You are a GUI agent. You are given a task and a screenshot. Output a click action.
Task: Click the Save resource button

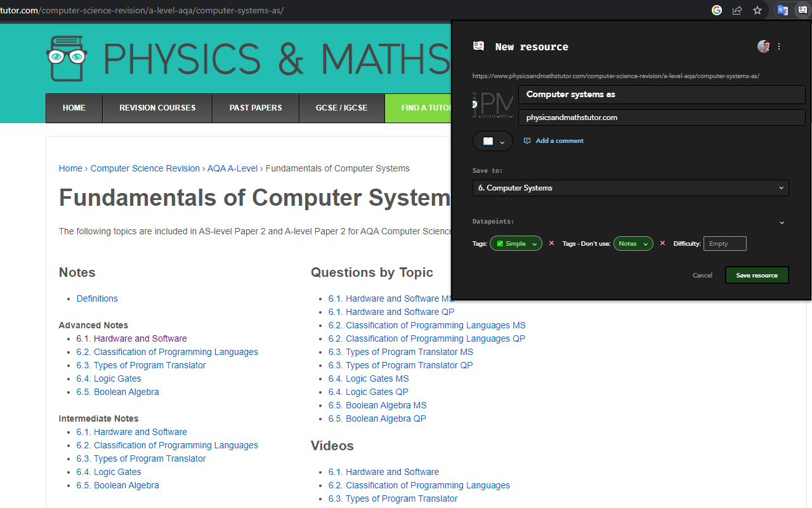click(x=757, y=276)
